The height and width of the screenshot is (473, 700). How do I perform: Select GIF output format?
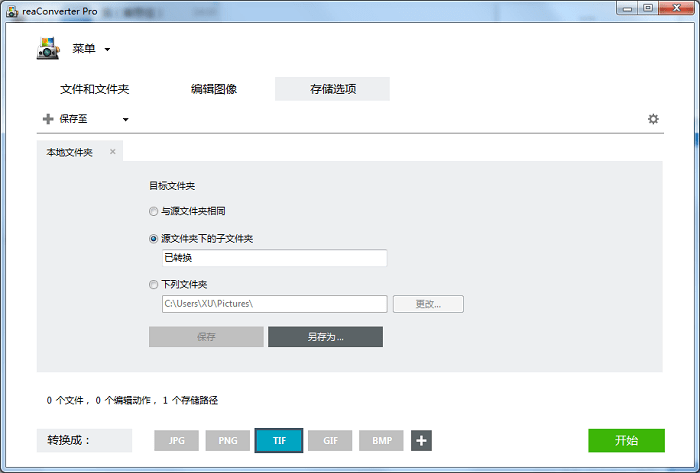(329, 441)
